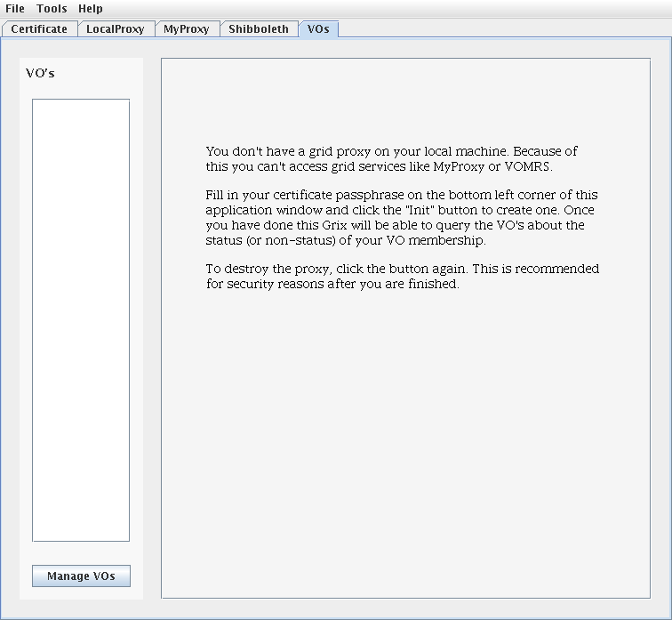Screen dimensions: 672x620
Task: Open the Help menu
Action: 91,9
